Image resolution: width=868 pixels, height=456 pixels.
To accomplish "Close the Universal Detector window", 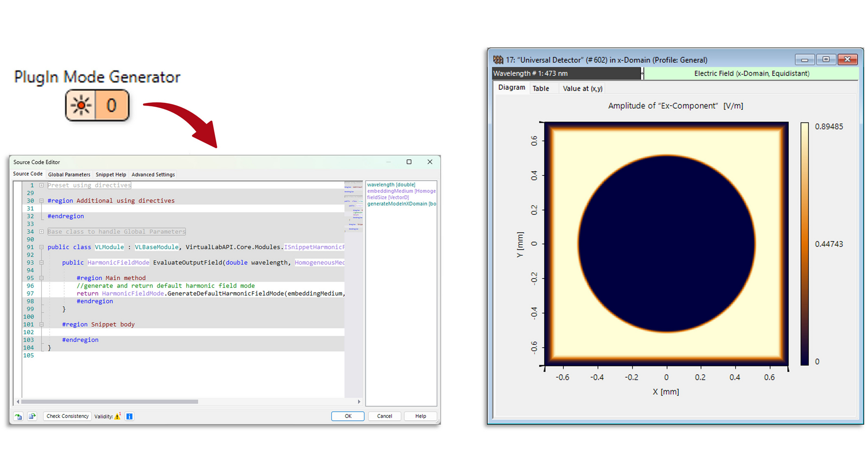I will [847, 59].
